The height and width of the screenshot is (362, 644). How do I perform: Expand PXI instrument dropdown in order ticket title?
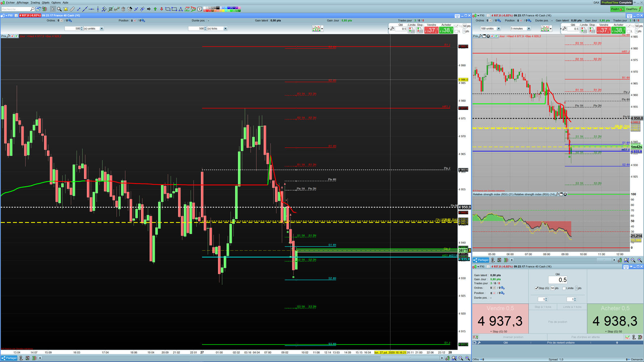478,267
